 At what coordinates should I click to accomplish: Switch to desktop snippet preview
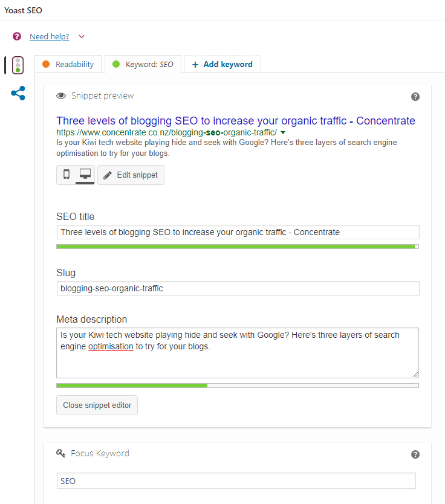pyautogui.click(x=85, y=175)
